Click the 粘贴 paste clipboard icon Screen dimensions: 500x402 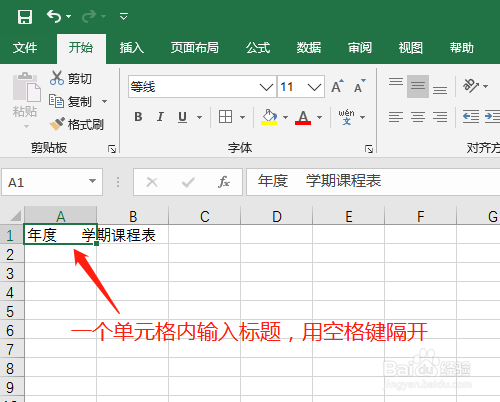pyautogui.click(x=26, y=87)
